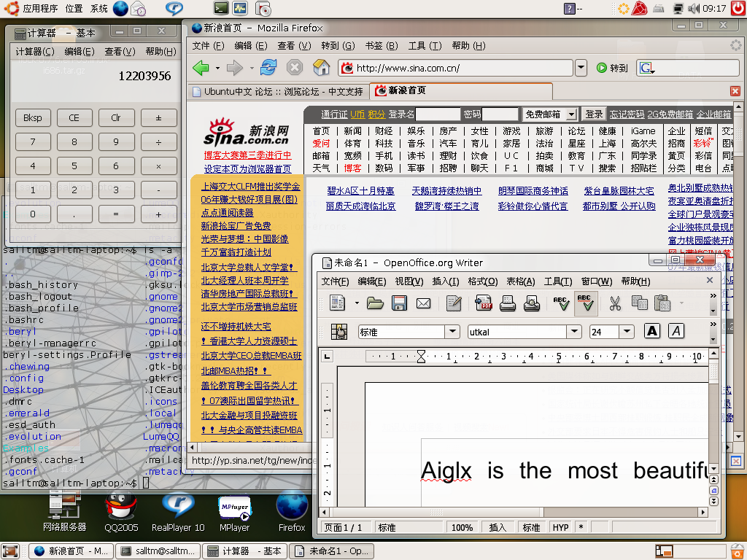Viewport: 747px width, 560px height.
Task: Open the 免费邮箱 dropdown on the Sina page
Action: (571, 114)
